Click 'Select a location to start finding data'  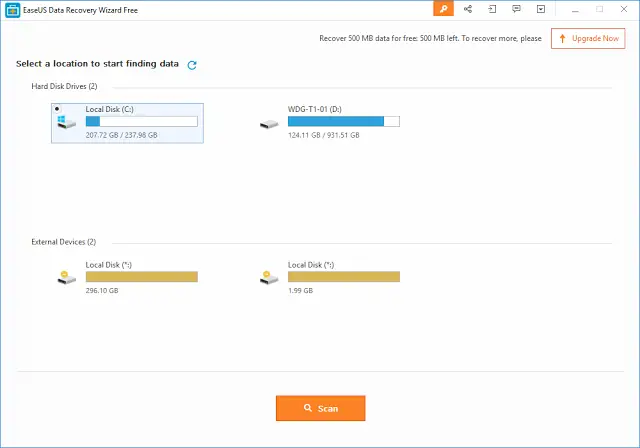[97, 64]
